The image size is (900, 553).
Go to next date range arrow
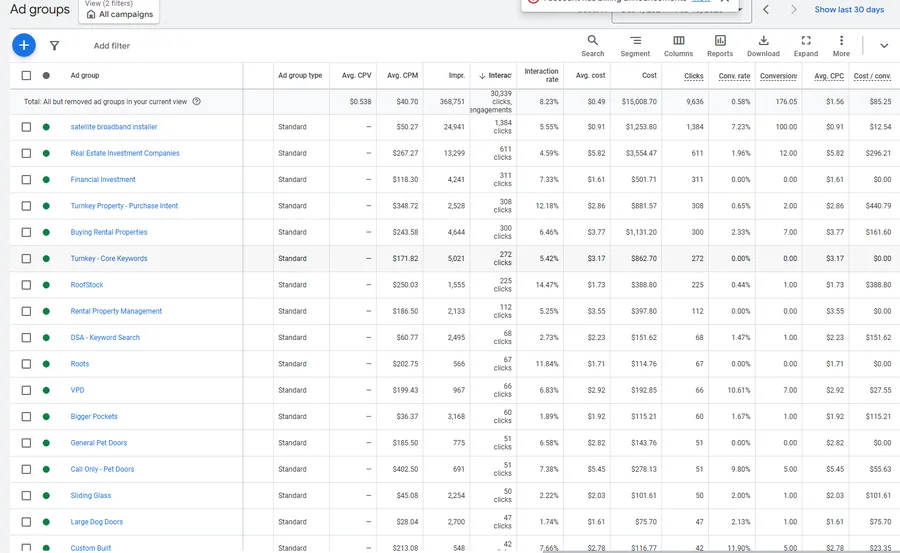tap(793, 9)
